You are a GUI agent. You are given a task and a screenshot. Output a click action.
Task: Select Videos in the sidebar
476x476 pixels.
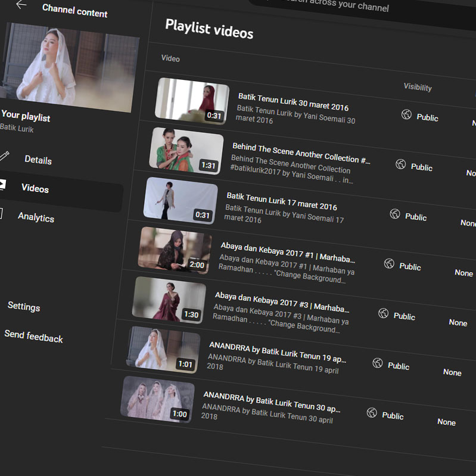35,188
